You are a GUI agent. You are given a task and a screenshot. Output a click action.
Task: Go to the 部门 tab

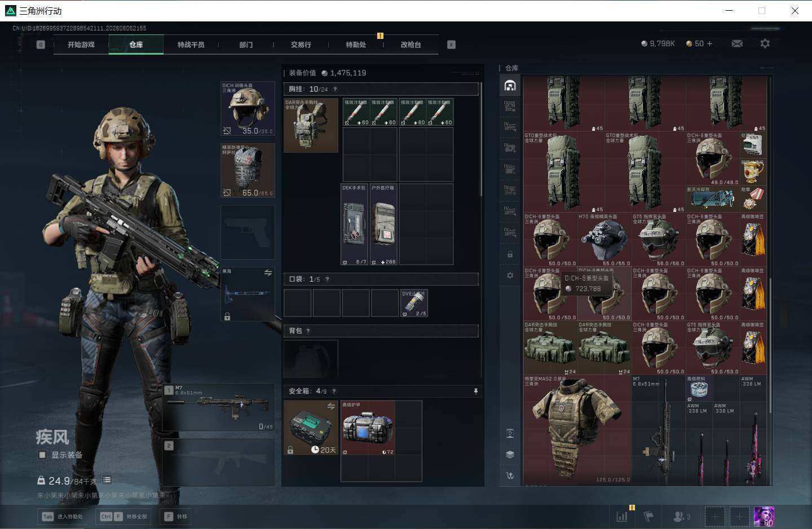[x=246, y=45]
